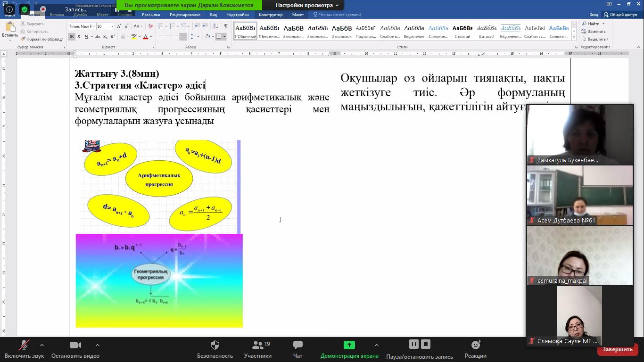Screen dimensions: 644x362
Task: Click Zoom meeting info icon
Action: tap(9, 9)
